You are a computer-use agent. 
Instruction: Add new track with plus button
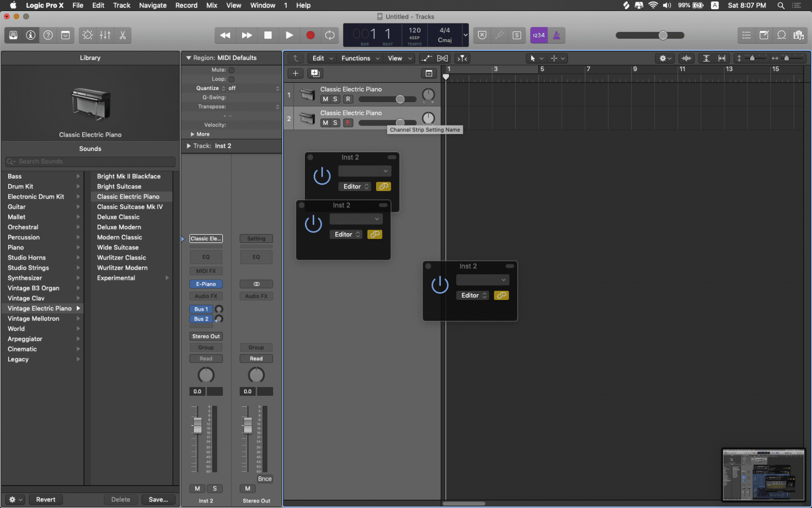point(295,73)
